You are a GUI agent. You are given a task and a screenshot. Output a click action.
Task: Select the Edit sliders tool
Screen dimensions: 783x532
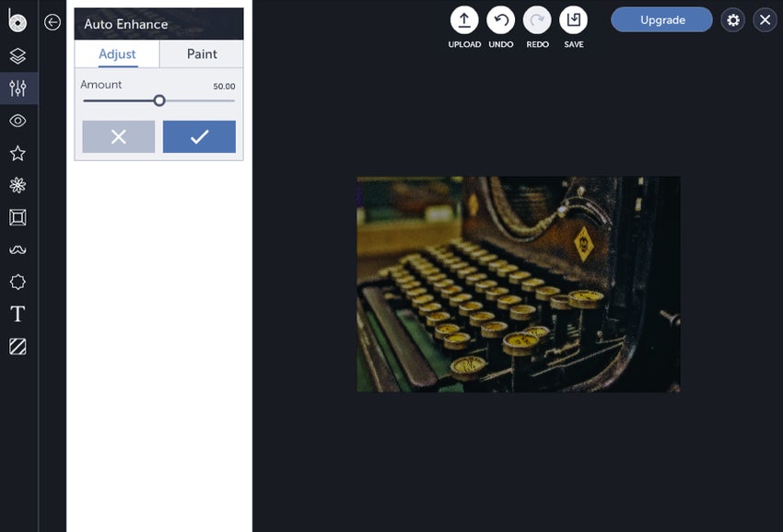point(18,88)
